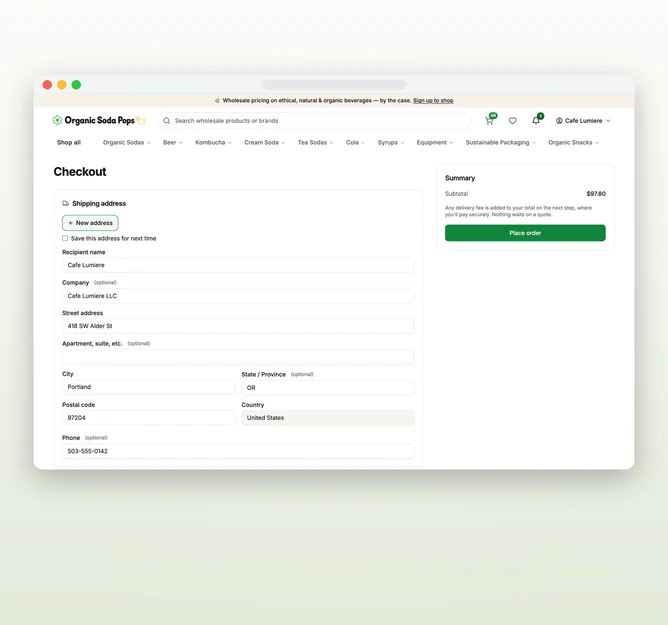View wishlist via heart icon

pos(513,121)
